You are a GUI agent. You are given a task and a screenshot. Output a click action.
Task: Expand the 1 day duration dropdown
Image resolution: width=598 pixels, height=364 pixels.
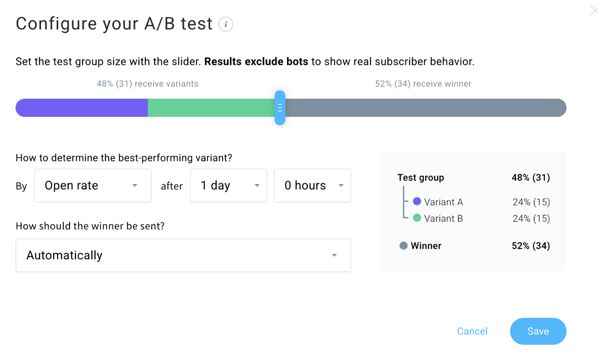click(x=229, y=185)
